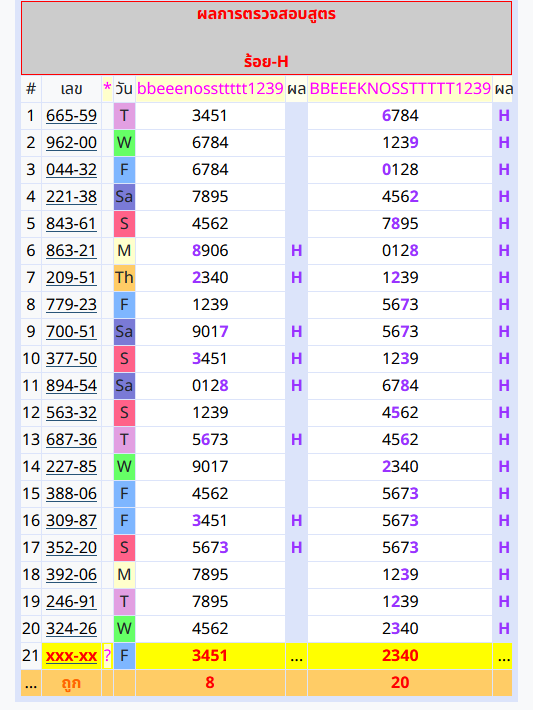Open the 665-59 number link
This screenshot has width=533, height=710.
pyautogui.click(x=72, y=115)
